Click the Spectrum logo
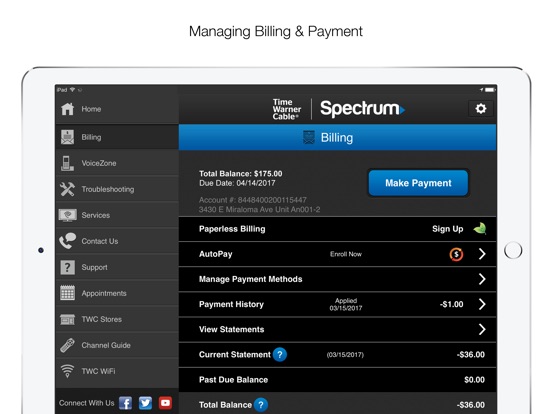Image resolution: width=552 pixels, height=414 pixels. [x=363, y=108]
